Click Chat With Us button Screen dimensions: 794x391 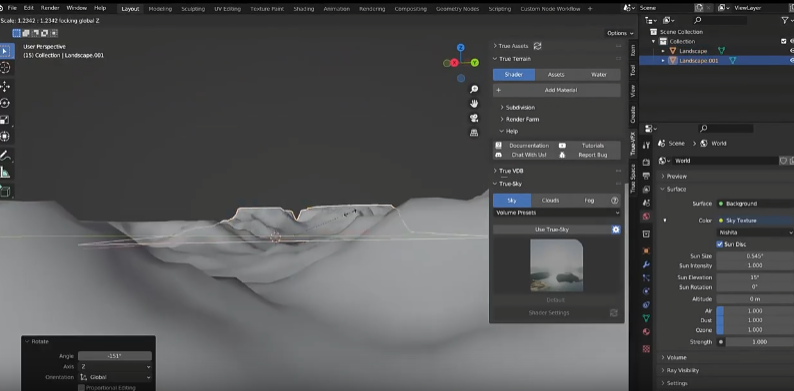click(x=525, y=155)
